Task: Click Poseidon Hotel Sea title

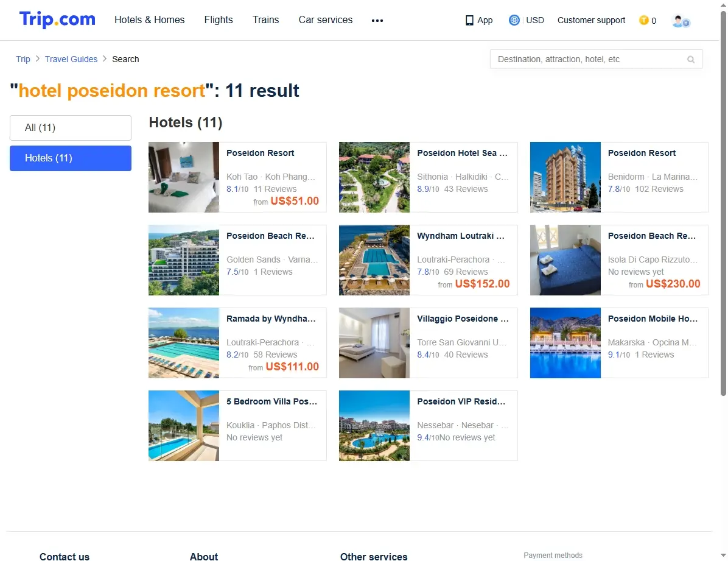Action: click(x=462, y=153)
